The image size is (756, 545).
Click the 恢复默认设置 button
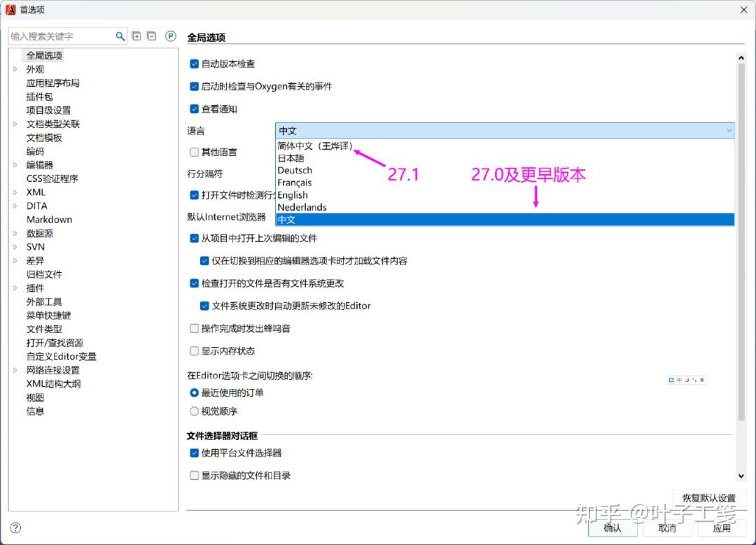[708, 498]
